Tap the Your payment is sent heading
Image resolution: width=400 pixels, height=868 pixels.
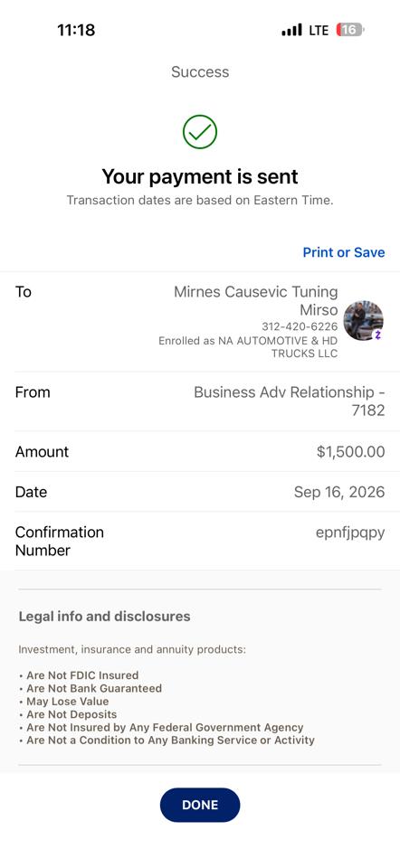click(x=200, y=176)
